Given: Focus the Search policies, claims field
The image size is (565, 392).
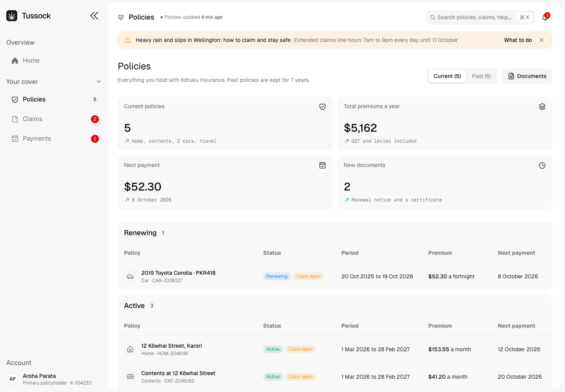Looking at the screenshot, I should tap(481, 17).
